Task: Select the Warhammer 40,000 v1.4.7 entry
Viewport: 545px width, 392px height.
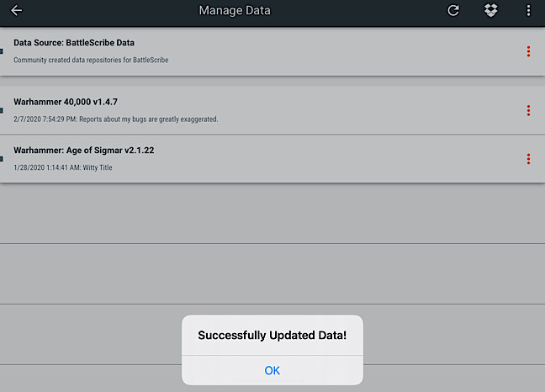Action: click(272, 110)
